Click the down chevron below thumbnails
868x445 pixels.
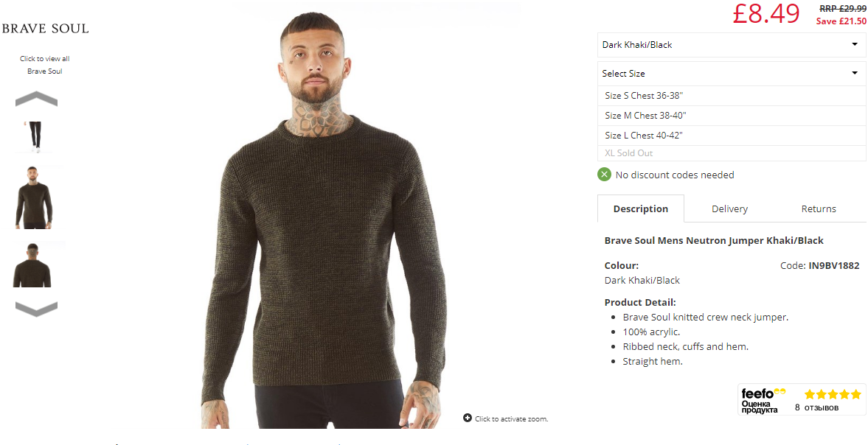[37, 309]
